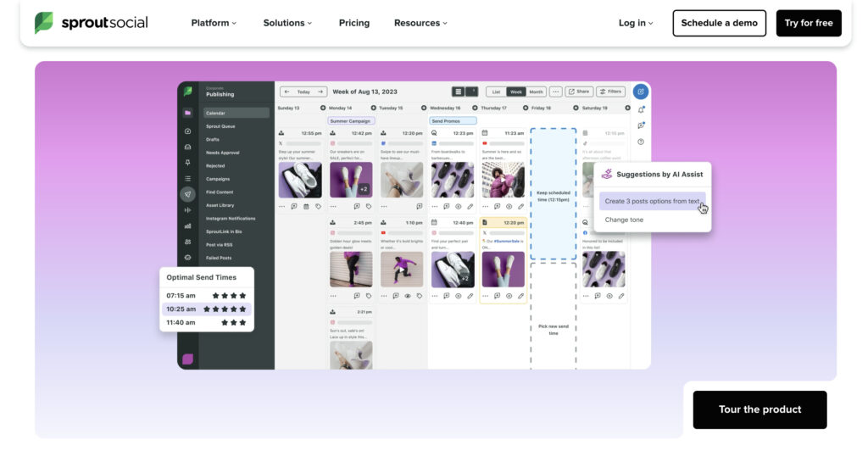Toggle the eye icon on the 11:23 am post
The width and height of the screenshot is (868, 451).
509,206
